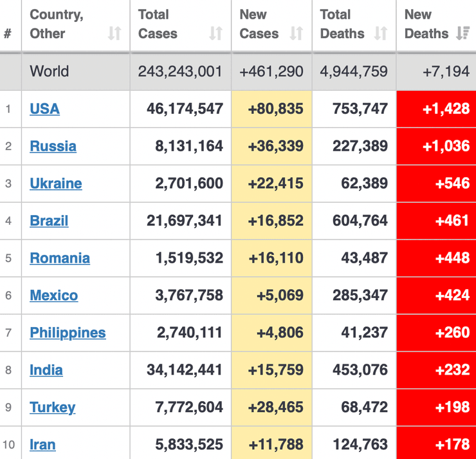Viewport: 476px width, 459px height.
Task: Go to Brazil country details
Action: (49, 221)
